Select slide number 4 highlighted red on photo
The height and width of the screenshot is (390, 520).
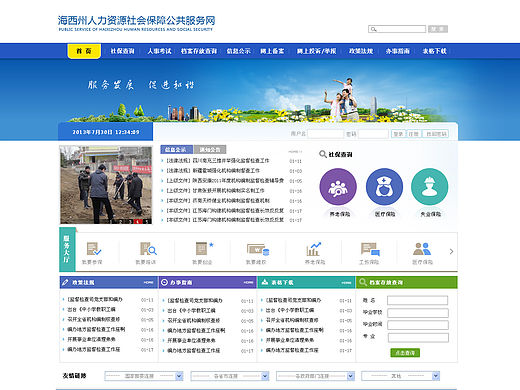[x=138, y=221]
